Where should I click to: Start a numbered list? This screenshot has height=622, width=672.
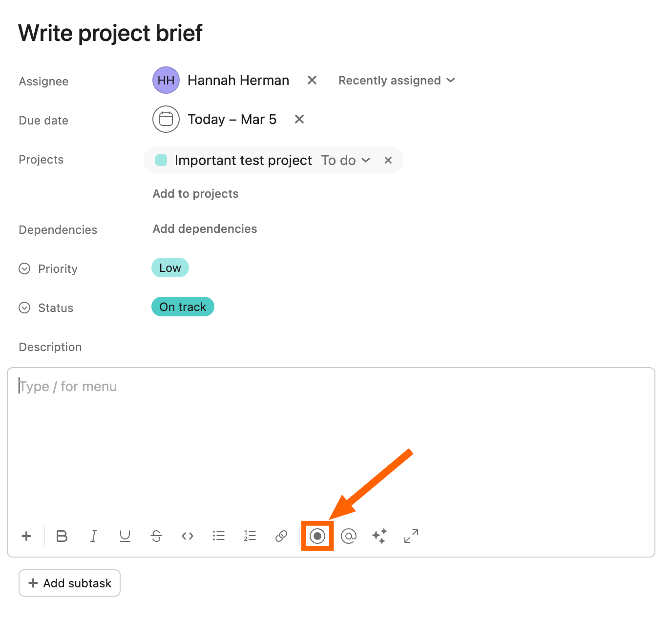pos(250,536)
